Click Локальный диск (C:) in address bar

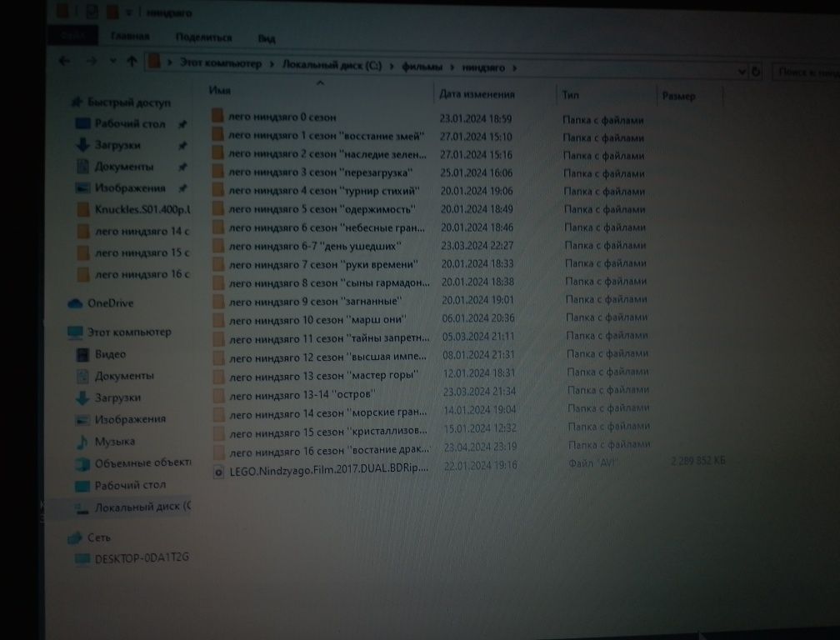click(x=332, y=65)
